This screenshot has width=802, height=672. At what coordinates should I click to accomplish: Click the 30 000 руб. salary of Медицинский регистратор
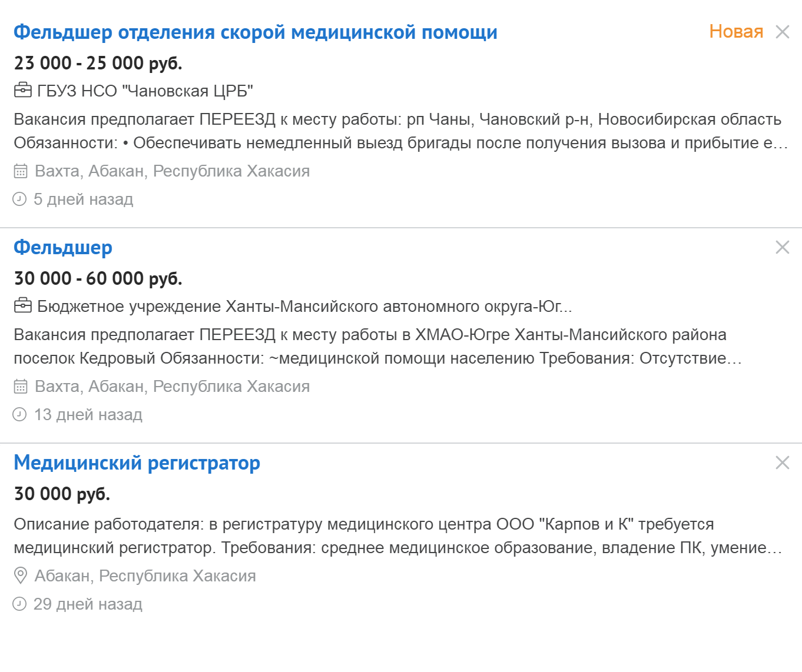[x=62, y=493]
